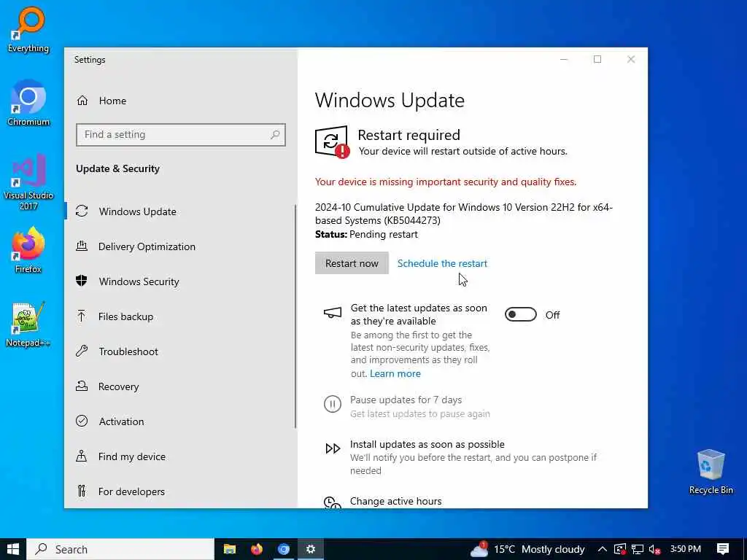Click the search magnifier in Find a setting

275,135
